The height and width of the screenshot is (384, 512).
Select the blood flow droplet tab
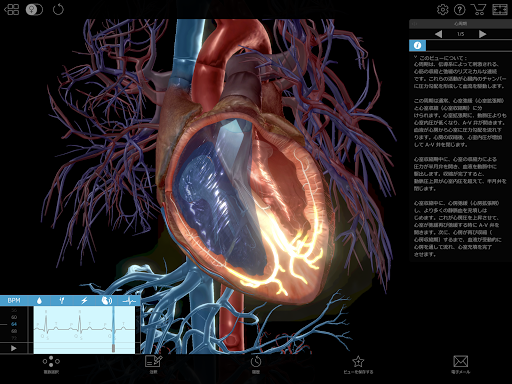39,301
